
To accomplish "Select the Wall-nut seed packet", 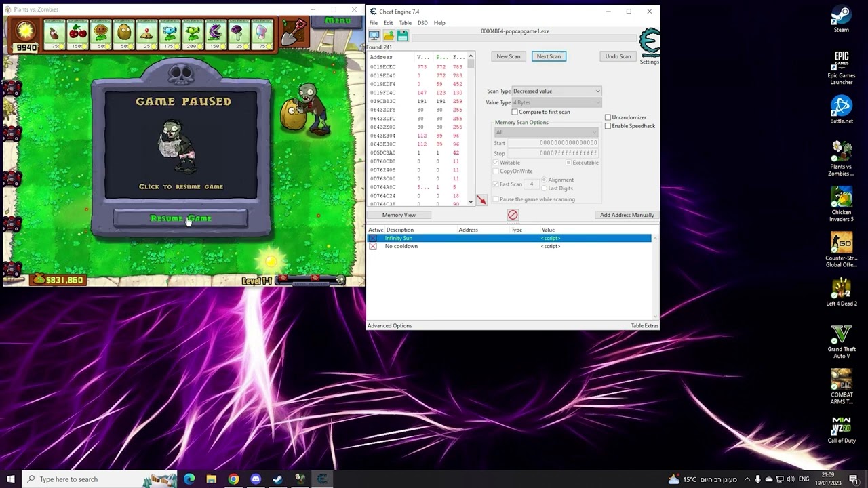I will click(x=123, y=35).
